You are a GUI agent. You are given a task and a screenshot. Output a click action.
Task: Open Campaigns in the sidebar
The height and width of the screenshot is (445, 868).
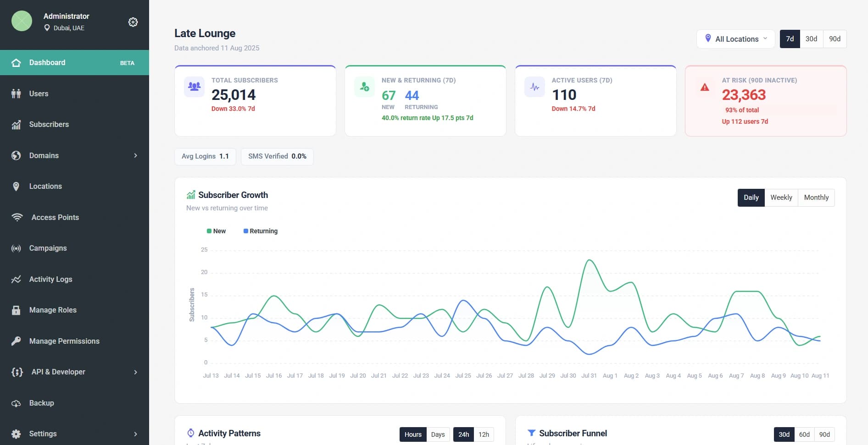tap(74, 248)
